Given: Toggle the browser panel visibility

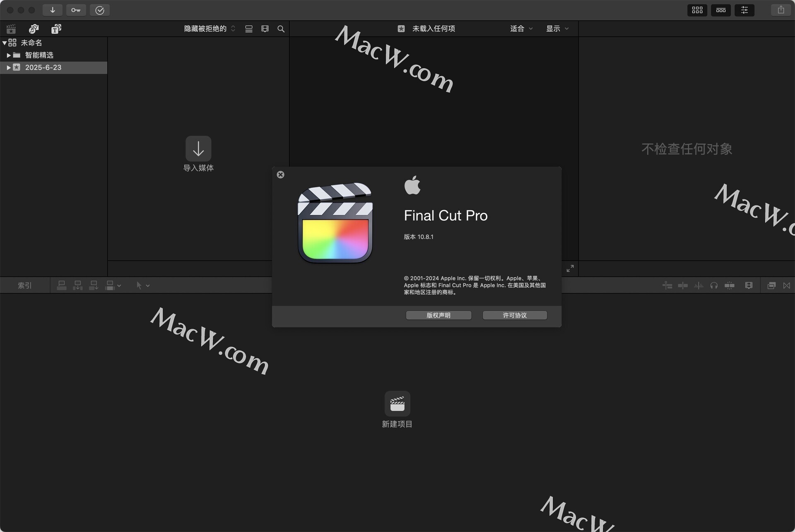Looking at the screenshot, I should pos(697,10).
